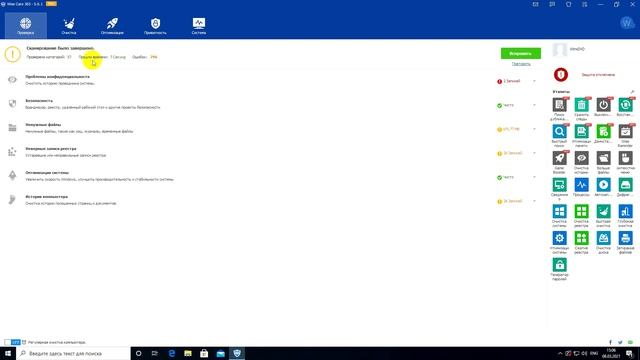This screenshot has width=640, height=360.
Task: Open the context menu mouse utility
Action: coord(625,158)
